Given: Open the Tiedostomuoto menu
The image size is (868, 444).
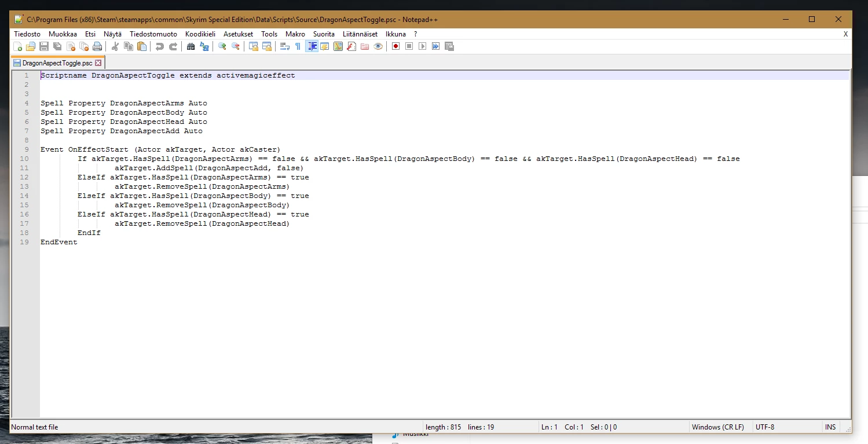Looking at the screenshot, I should pos(153,34).
